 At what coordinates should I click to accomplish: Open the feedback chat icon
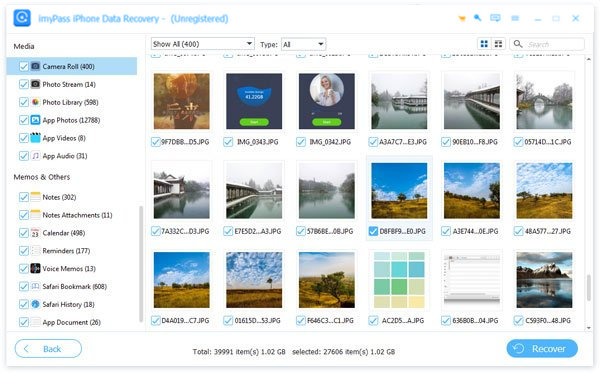click(495, 18)
